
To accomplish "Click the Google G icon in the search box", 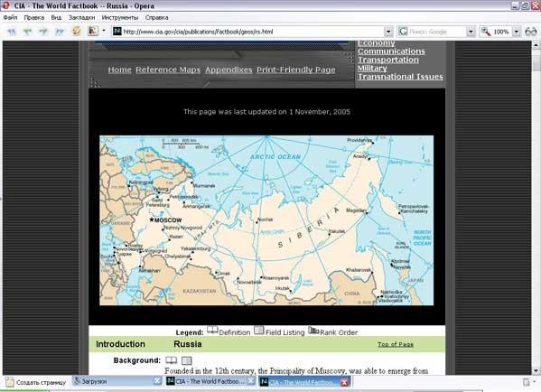I will tap(403, 32).
